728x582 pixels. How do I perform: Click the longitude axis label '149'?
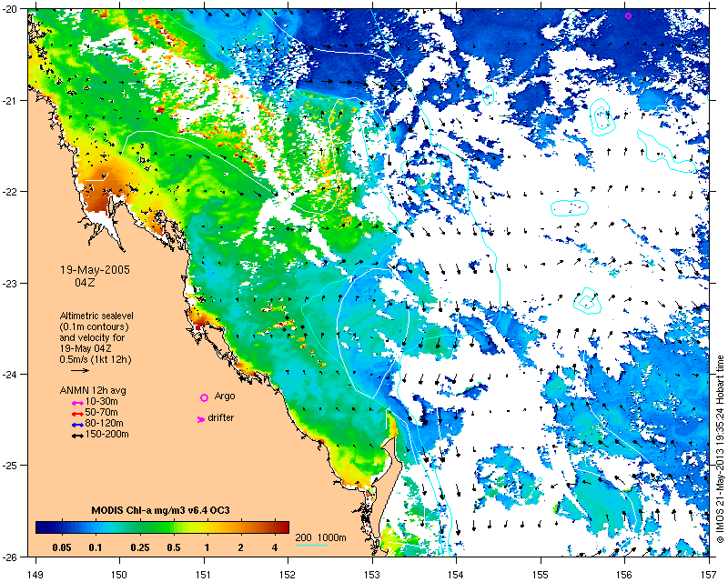(35, 575)
